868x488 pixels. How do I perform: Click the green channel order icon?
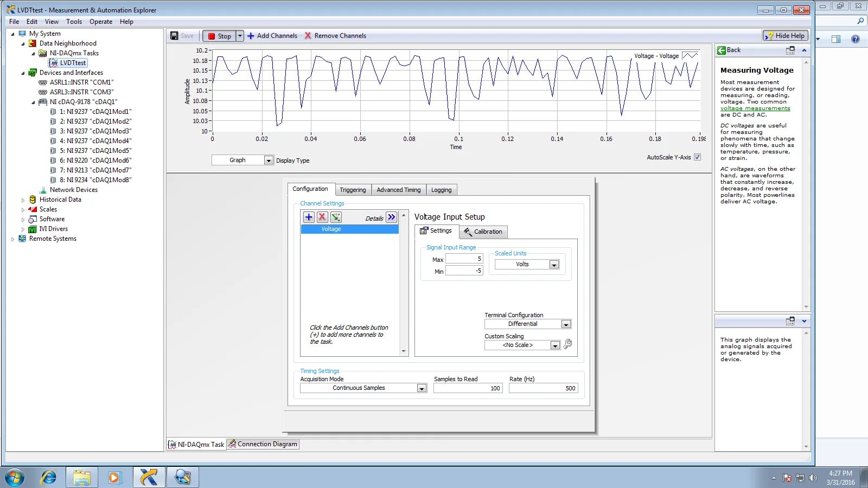click(336, 217)
